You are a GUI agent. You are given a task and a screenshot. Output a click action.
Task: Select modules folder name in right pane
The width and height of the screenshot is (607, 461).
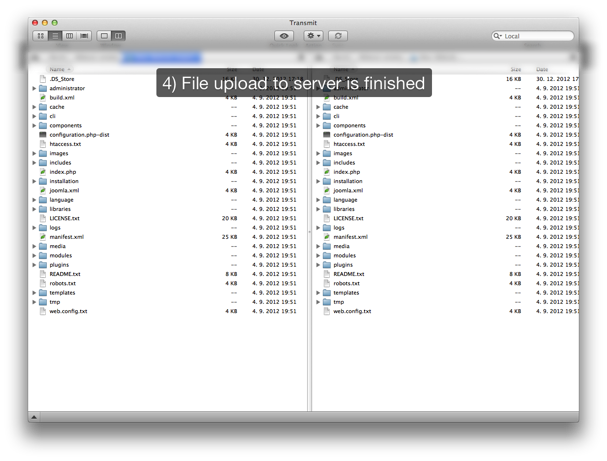coord(345,255)
